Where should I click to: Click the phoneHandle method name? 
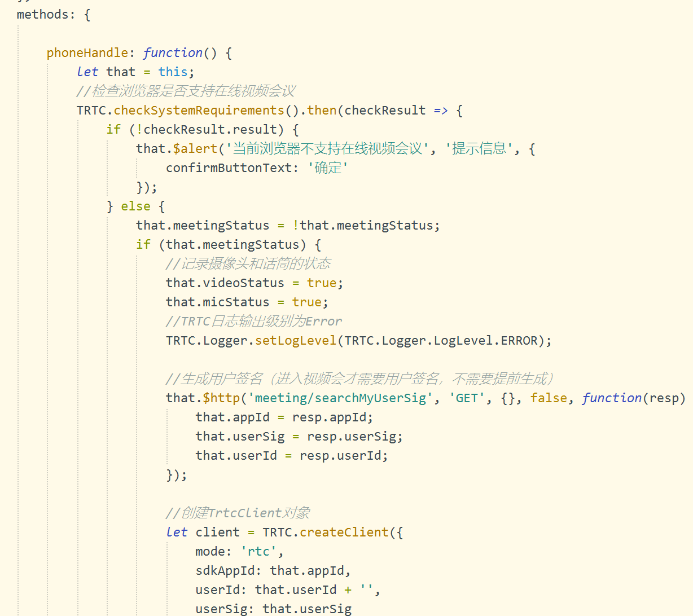point(87,53)
